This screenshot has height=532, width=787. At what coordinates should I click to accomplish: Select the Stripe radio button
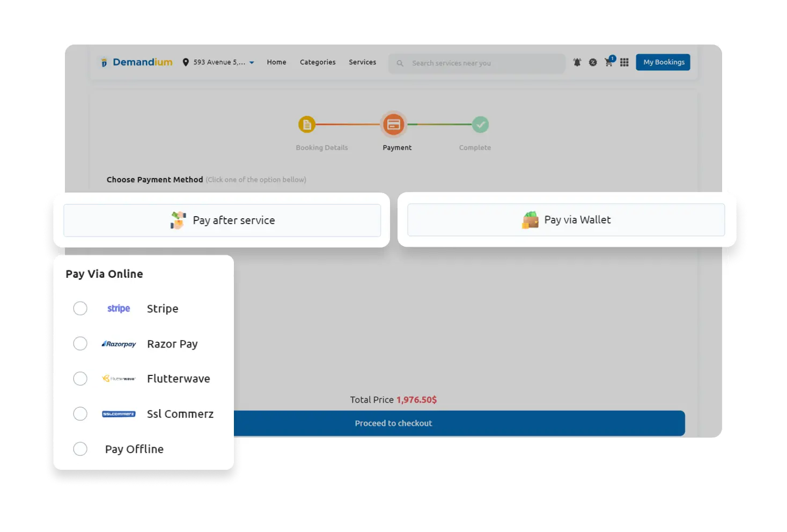(x=80, y=308)
